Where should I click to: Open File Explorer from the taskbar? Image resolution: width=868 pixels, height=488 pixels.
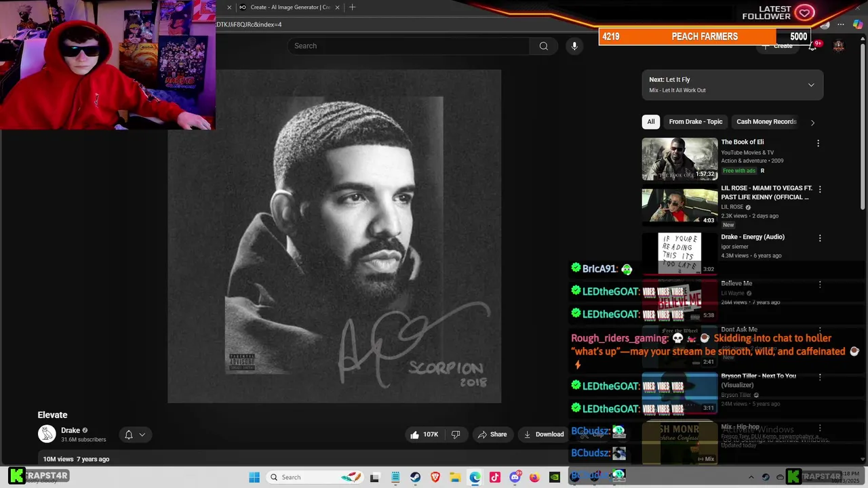coord(455,477)
